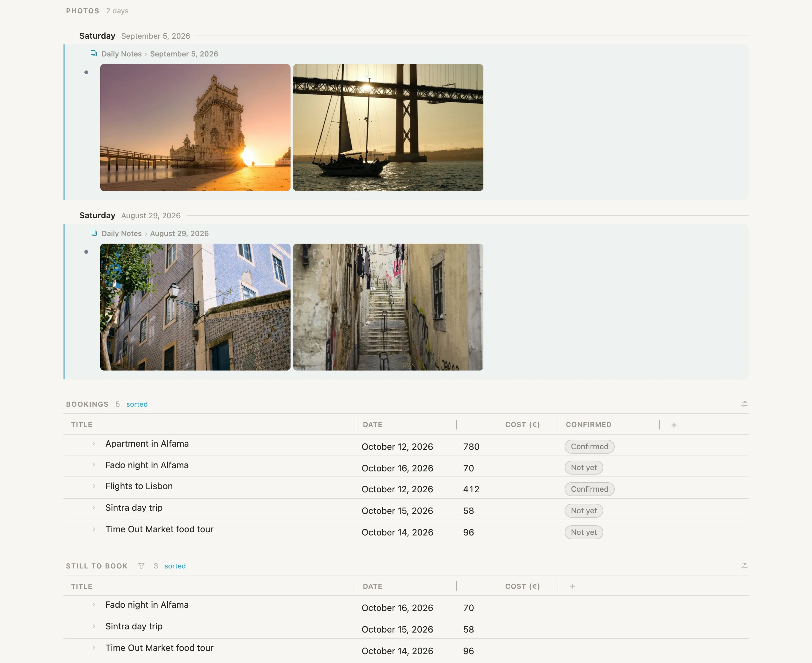Open the sailboat under bridge photo
Image resolution: width=812 pixels, height=663 pixels.
click(x=388, y=128)
